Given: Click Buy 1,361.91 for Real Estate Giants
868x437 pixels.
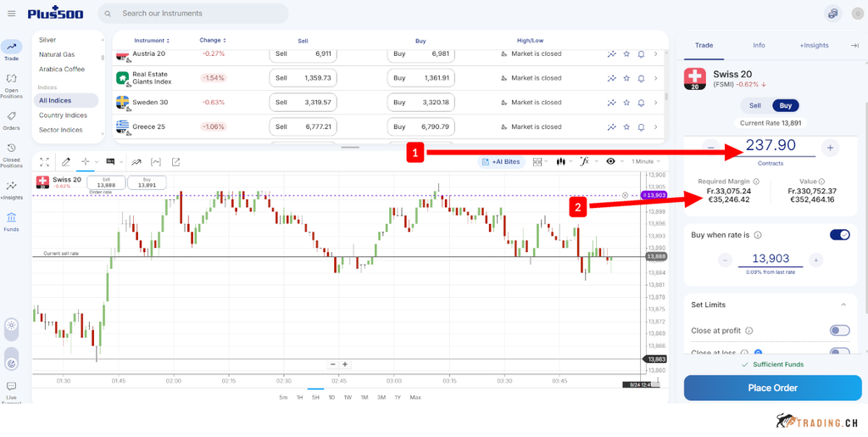Looking at the screenshot, I should [420, 78].
